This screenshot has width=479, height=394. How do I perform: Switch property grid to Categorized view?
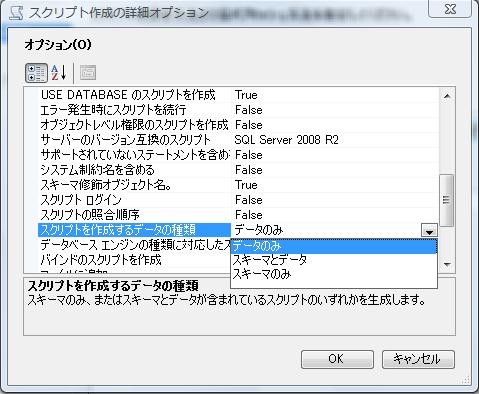click(x=36, y=73)
